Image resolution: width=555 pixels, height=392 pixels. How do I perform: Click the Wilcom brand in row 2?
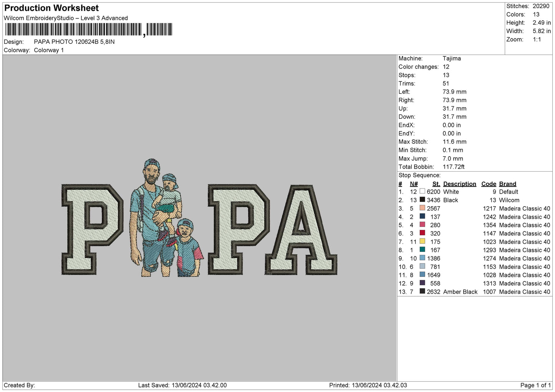click(509, 200)
